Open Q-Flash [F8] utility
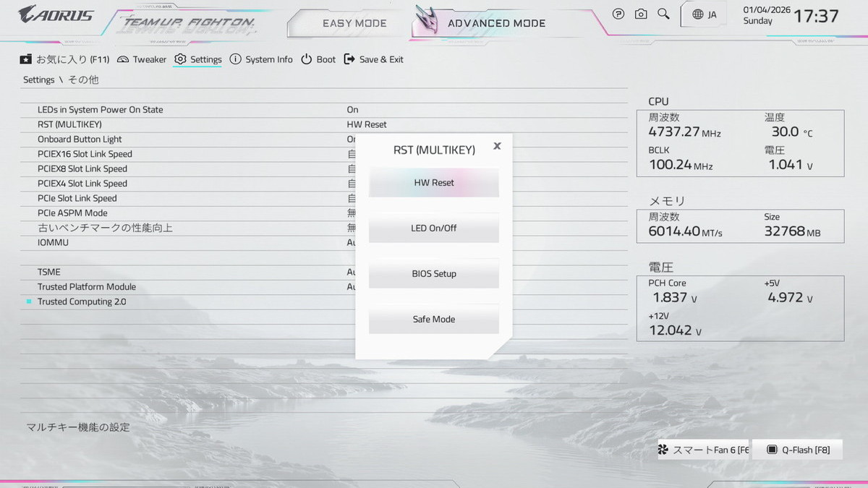The image size is (868, 488). tap(799, 450)
